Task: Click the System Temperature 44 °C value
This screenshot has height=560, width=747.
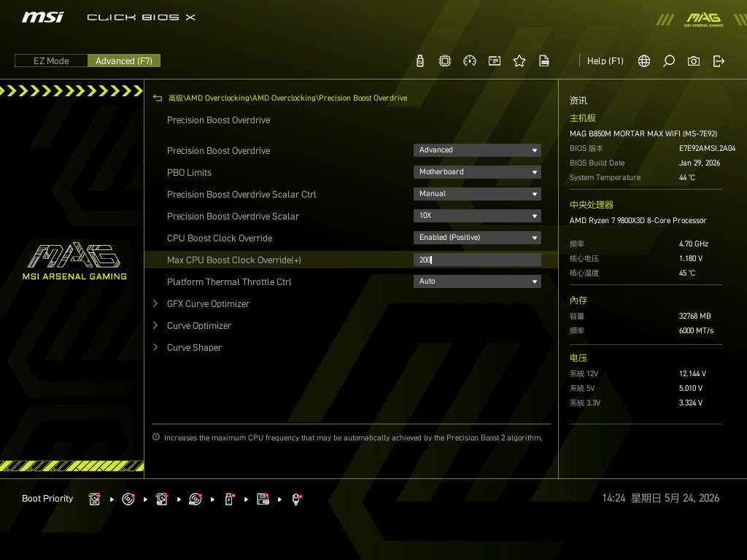Action: (687, 178)
